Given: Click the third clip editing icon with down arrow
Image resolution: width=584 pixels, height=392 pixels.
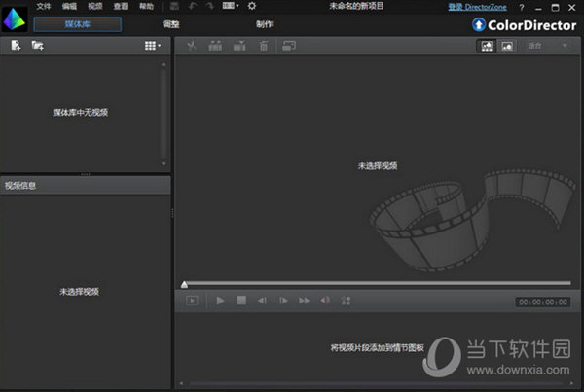Looking at the screenshot, I should tap(239, 46).
